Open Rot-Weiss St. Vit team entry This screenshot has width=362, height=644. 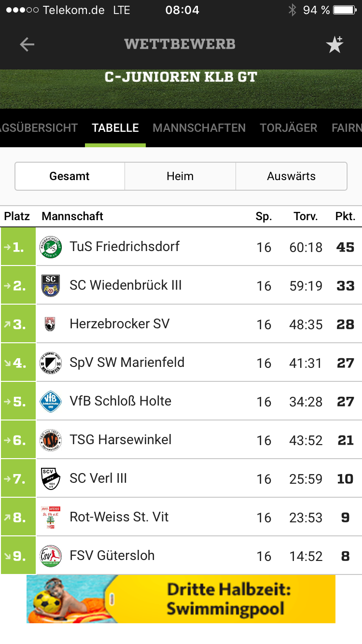click(x=119, y=517)
